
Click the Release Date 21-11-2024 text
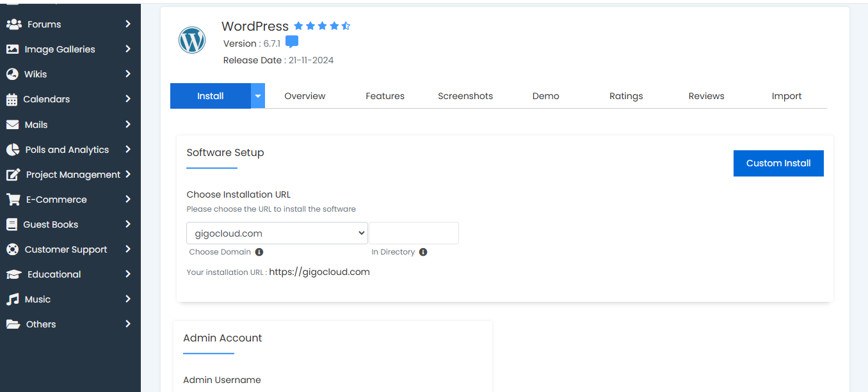tap(278, 60)
